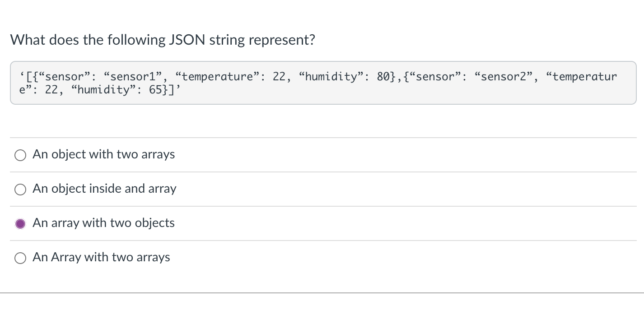
Task: Click the closing "}]" at the code's end
Action: click(x=168, y=89)
